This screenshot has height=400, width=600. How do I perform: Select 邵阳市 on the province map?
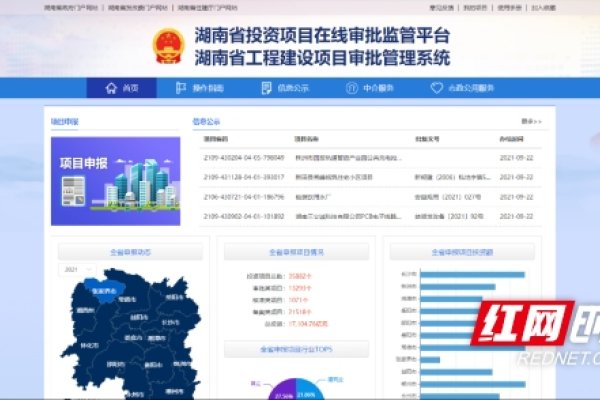click(x=116, y=364)
